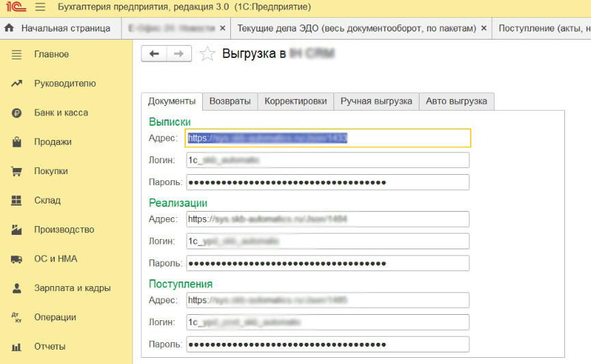The image size is (591, 364).
Task: Click the Операции Дт/Кт icon
Action: (x=16, y=318)
